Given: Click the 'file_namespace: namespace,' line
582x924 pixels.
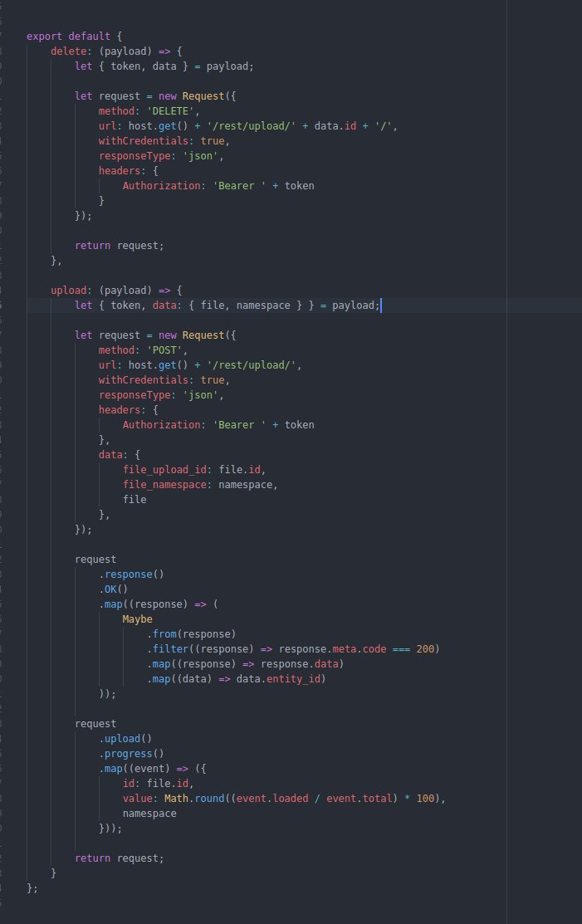Looking at the screenshot, I should [x=200, y=484].
